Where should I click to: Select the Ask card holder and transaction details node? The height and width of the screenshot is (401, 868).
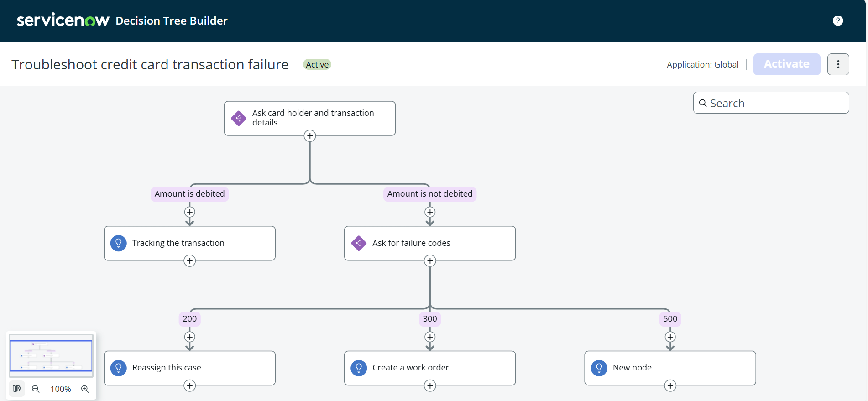tap(309, 118)
